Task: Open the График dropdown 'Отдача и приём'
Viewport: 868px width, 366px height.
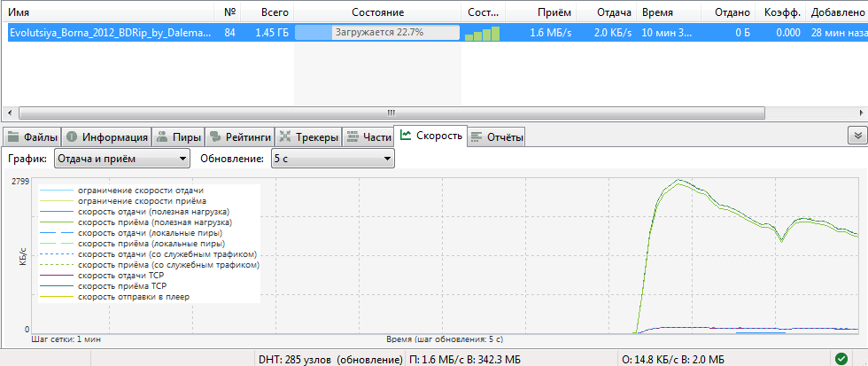Action: pyautogui.click(x=122, y=159)
